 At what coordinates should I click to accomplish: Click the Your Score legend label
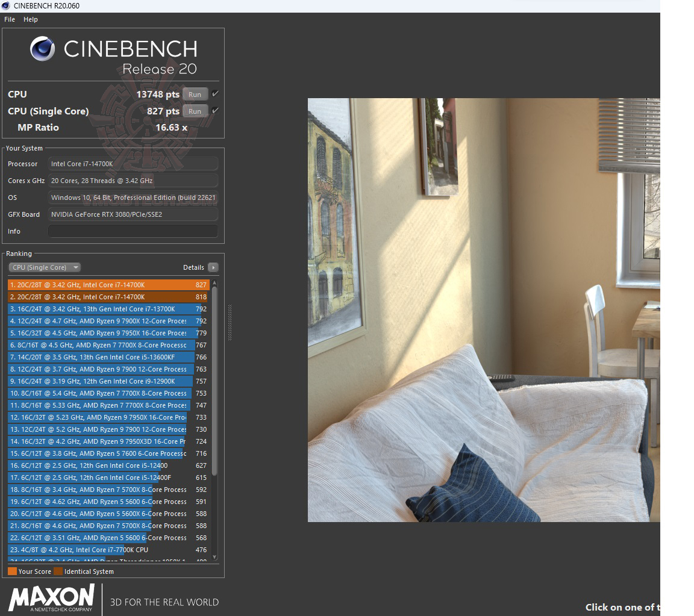click(34, 571)
